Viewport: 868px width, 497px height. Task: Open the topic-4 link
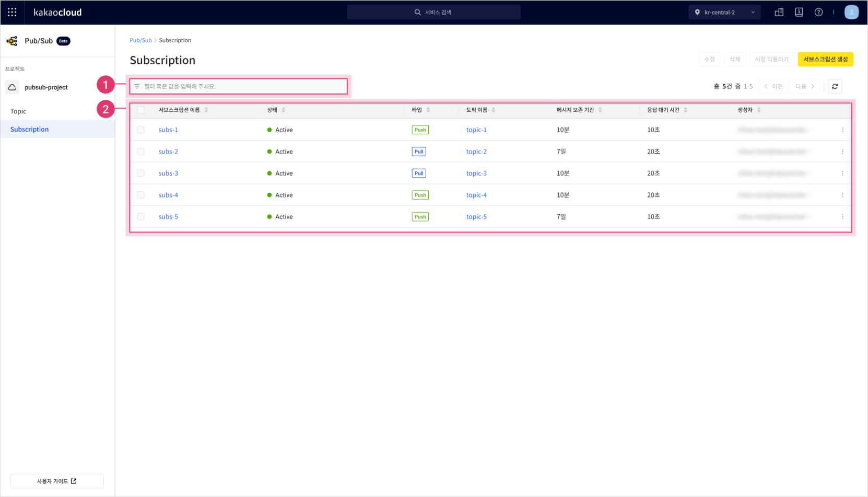(x=476, y=195)
